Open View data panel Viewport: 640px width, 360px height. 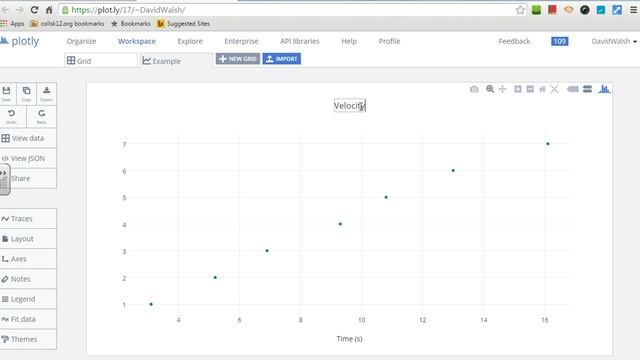tap(28, 138)
